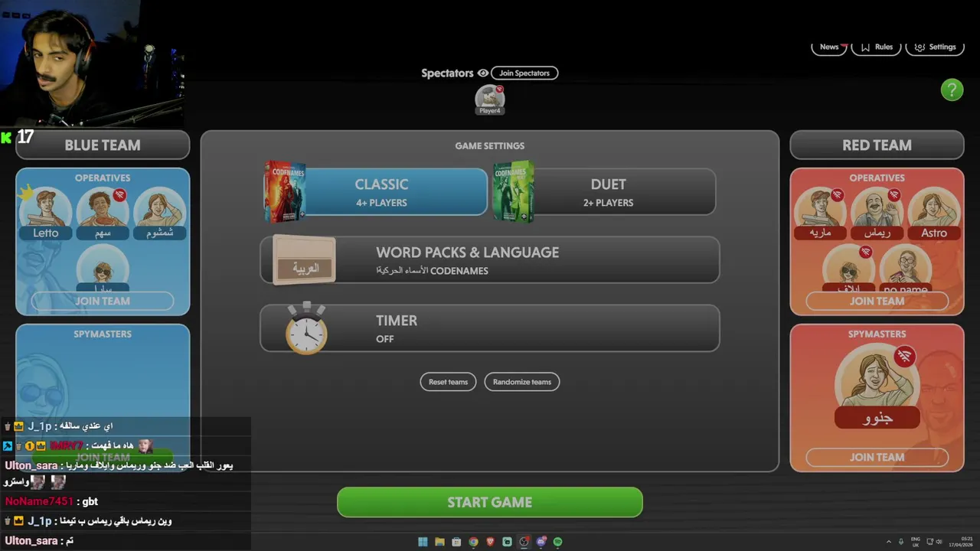Open the Microsoft Store taskbar icon
Viewport: 980px width, 551px height.
pos(456,542)
